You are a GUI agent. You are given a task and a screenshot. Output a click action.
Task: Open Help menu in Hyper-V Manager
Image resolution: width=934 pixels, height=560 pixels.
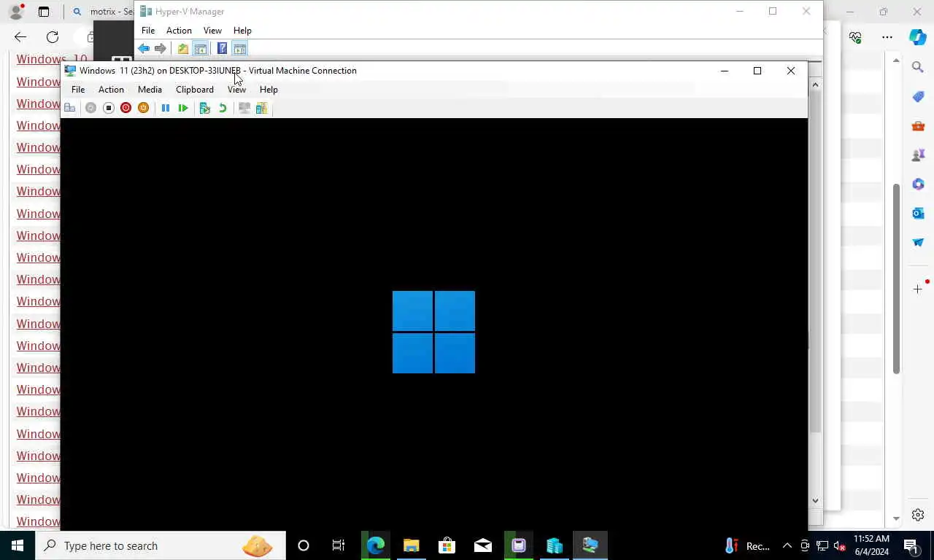(x=242, y=31)
